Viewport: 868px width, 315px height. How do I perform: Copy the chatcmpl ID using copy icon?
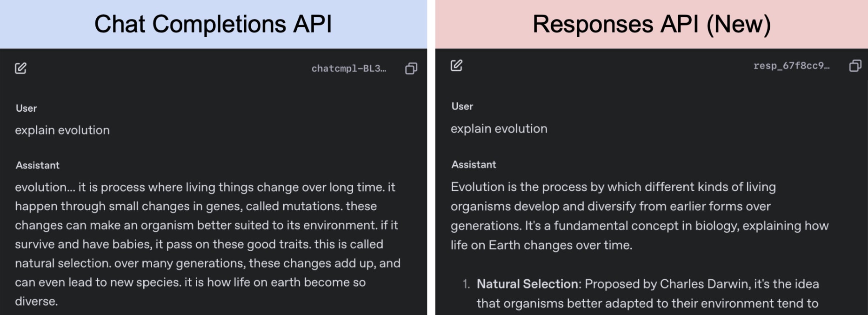[x=411, y=68]
